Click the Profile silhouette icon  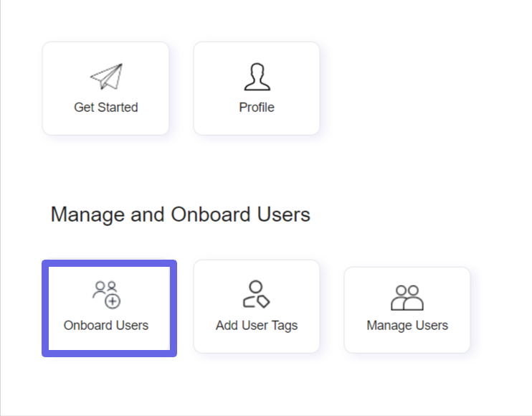[x=257, y=77]
